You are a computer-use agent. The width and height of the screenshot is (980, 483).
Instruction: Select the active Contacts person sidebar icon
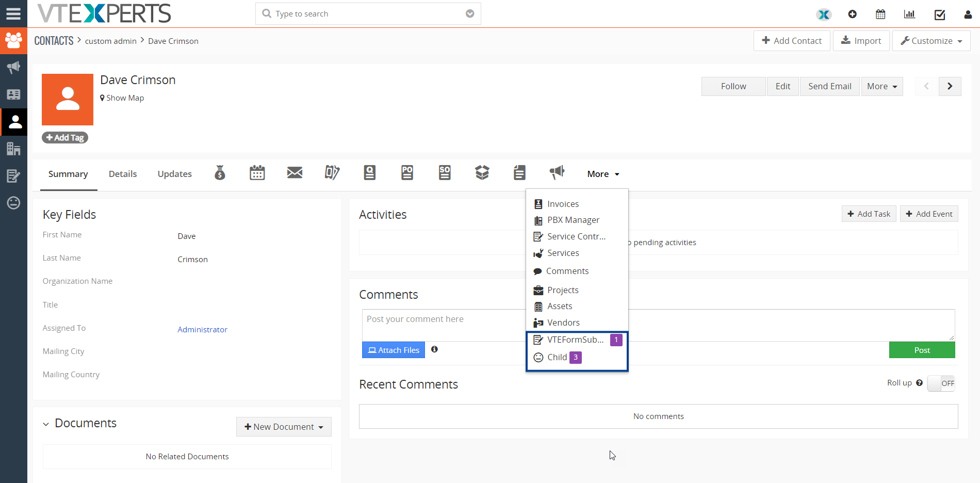(14, 122)
